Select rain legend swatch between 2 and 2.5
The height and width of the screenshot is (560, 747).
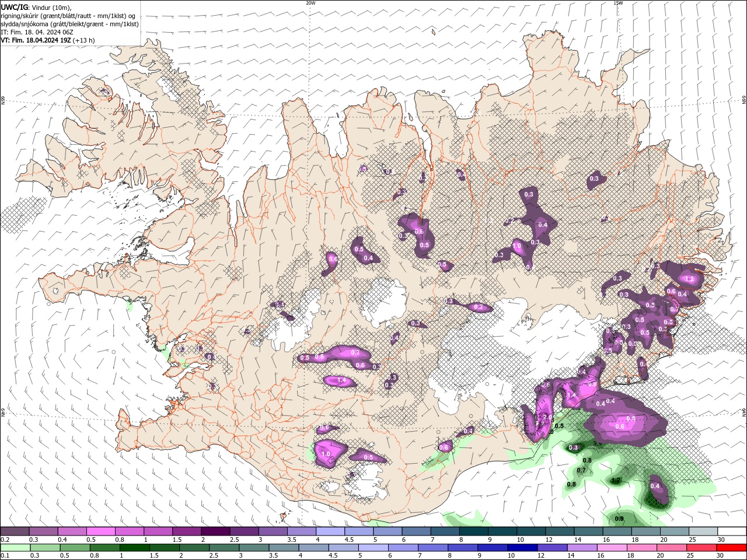click(x=194, y=548)
